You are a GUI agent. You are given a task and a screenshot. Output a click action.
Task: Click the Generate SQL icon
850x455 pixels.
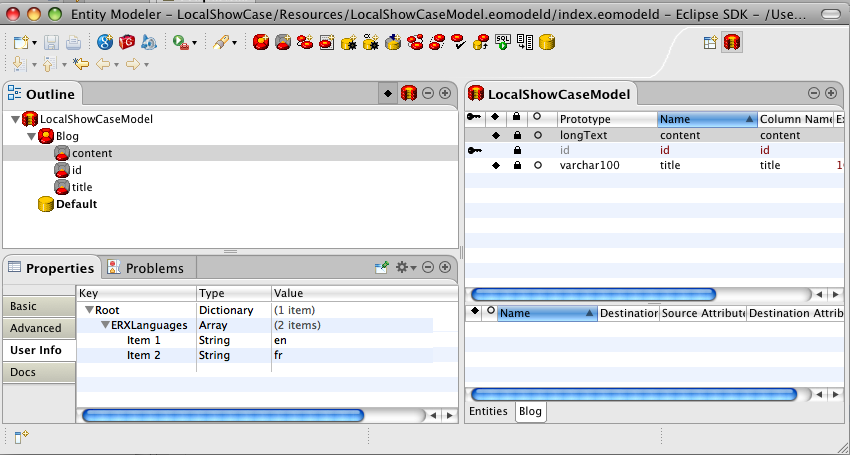click(503, 42)
